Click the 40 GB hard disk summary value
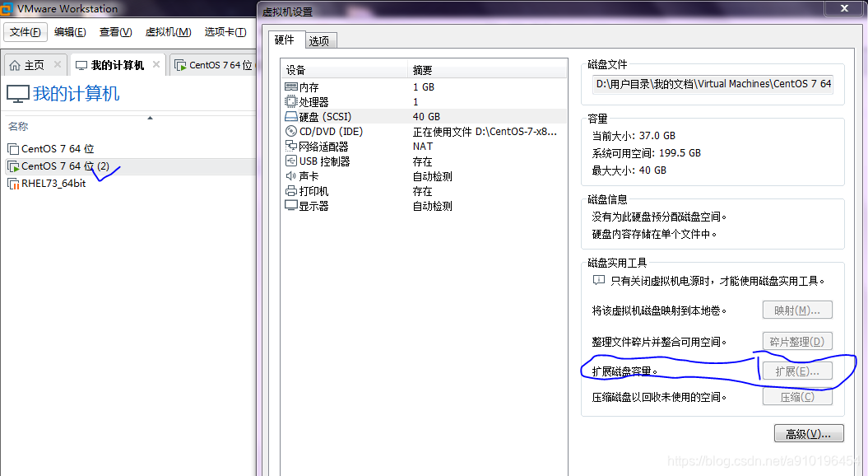 coord(427,117)
